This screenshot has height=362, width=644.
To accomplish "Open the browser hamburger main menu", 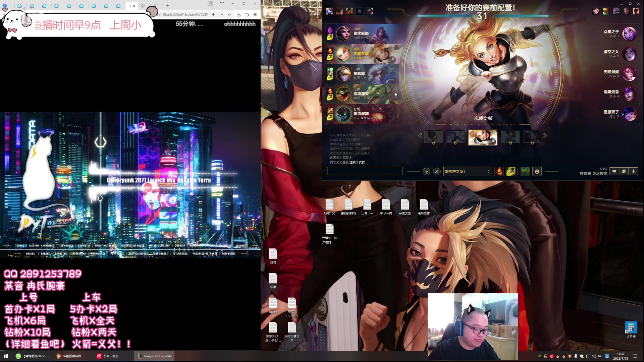I will pyautogui.click(x=255, y=14).
